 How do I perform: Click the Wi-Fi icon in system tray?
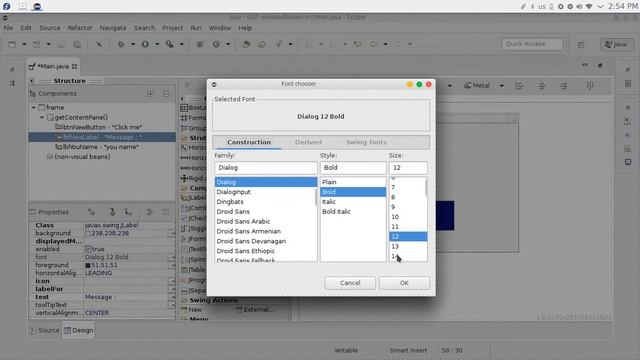tap(589, 6)
